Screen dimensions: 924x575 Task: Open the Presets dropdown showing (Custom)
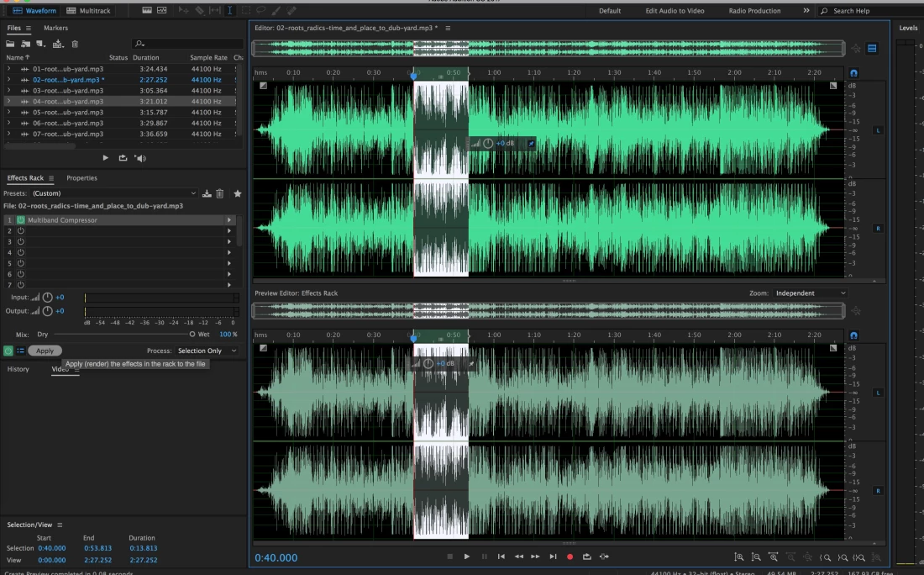[113, 193]
